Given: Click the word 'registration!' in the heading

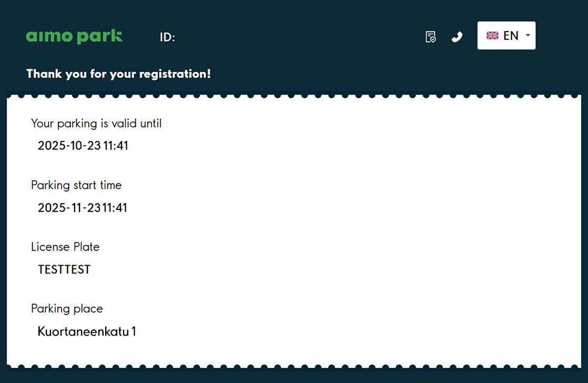Looking at the screenshot, I should click(x=175, y=74).
